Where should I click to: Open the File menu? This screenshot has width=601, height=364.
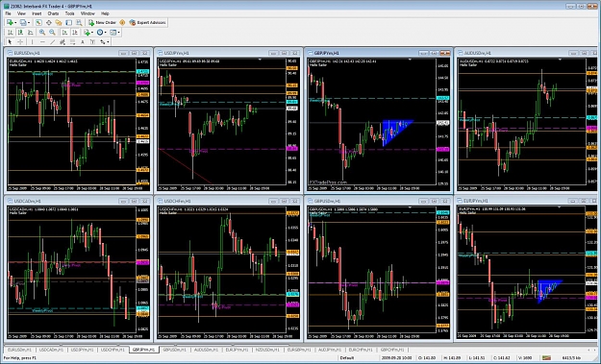(8, 13)
